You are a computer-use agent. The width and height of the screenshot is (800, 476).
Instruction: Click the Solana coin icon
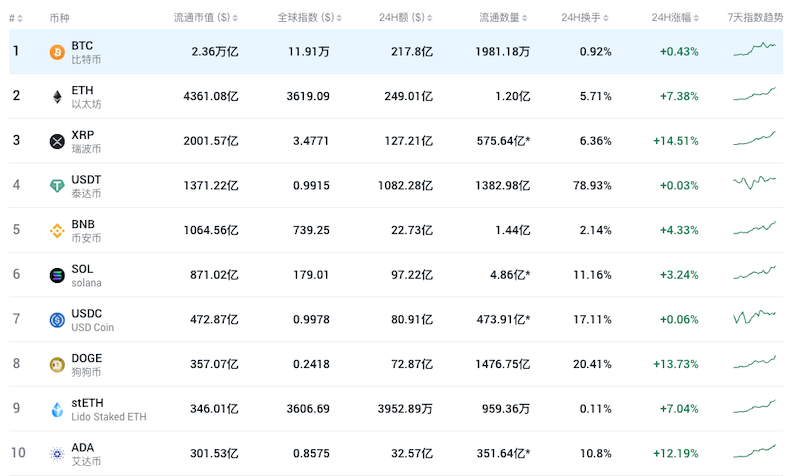[x=57, y=275]
